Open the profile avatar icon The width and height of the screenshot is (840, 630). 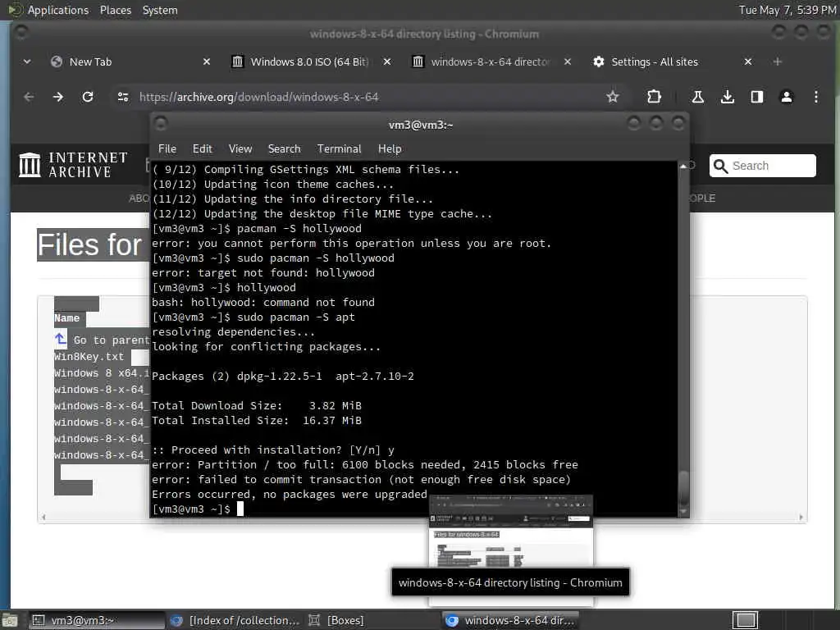tap(786, 97)
